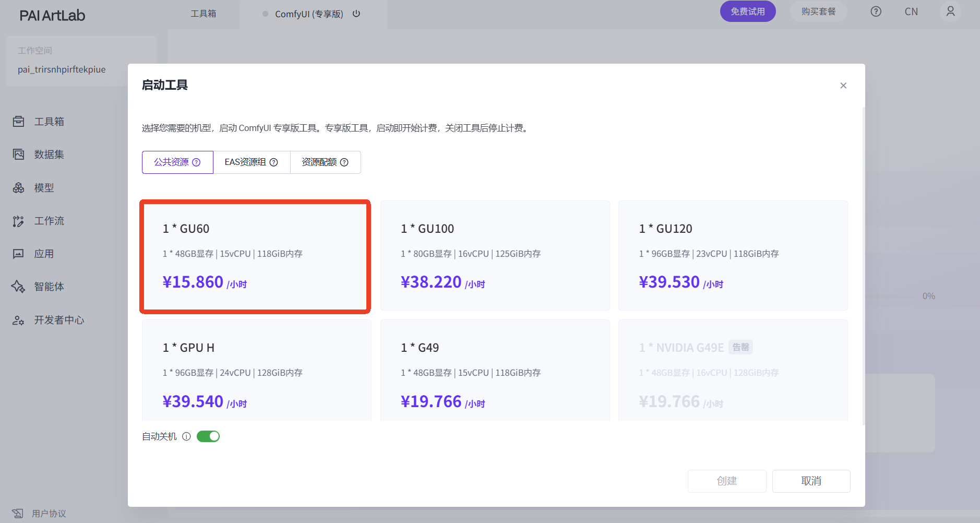Click the info icon next to 自动关机
Screen dimensions: 980x523
186,436
